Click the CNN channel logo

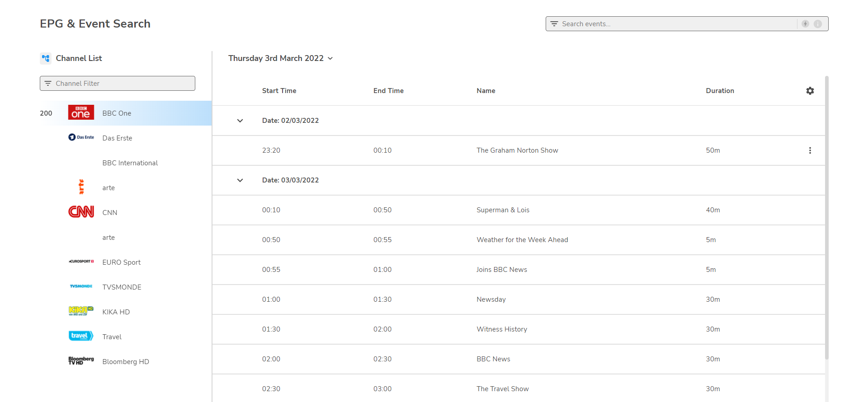[x=81, y=212]
